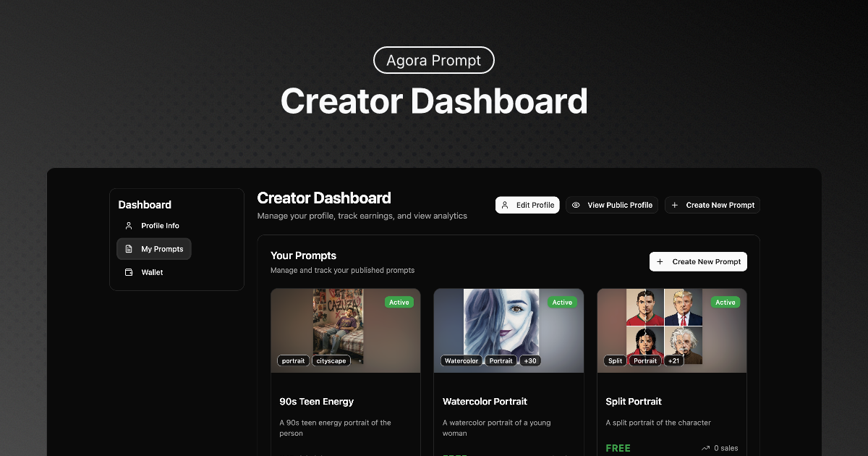Click the trending arrow icon beside 0 sales
The image size is (868, 456).
click(x=705, y=448)
